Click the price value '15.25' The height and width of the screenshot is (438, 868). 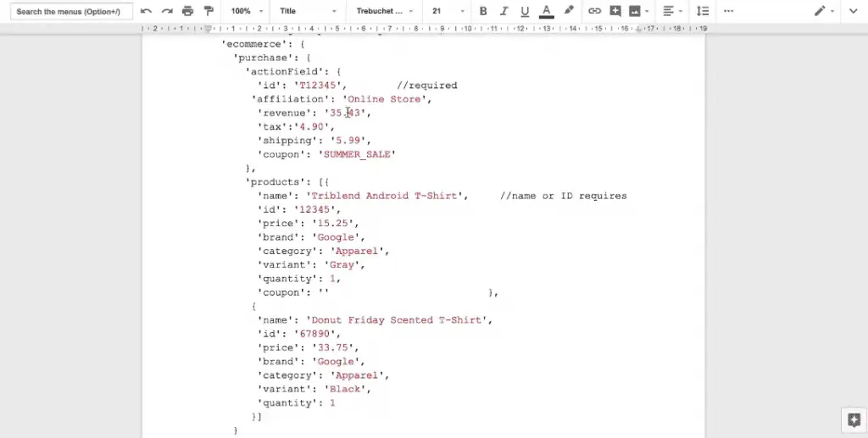click(332, 224)
